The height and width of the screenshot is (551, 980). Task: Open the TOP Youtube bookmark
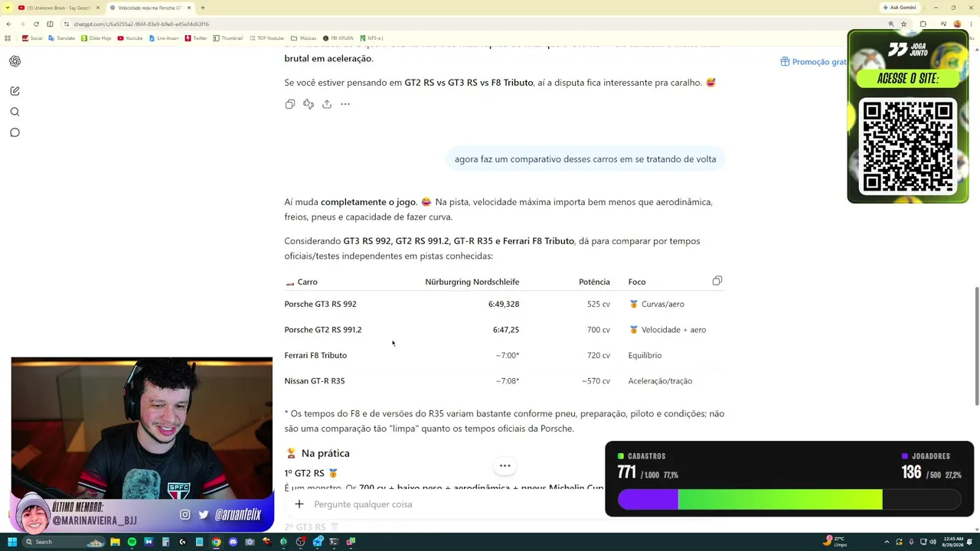tap(266, 37)
